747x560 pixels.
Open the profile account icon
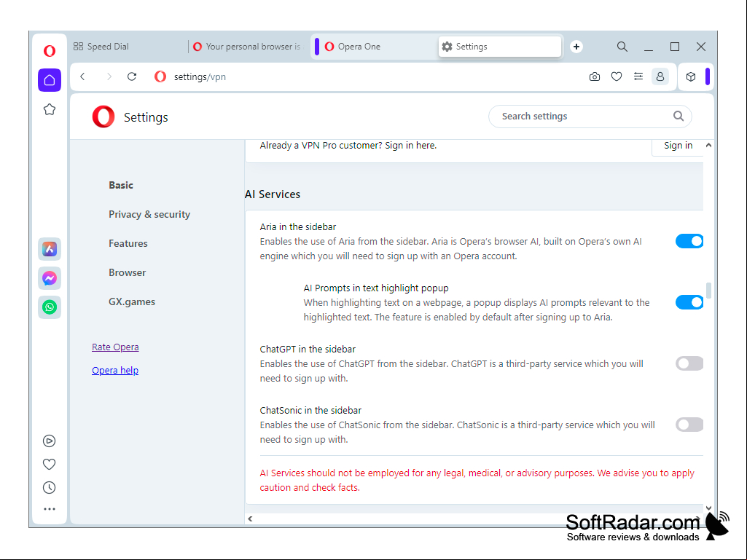(x=660, y=76)
